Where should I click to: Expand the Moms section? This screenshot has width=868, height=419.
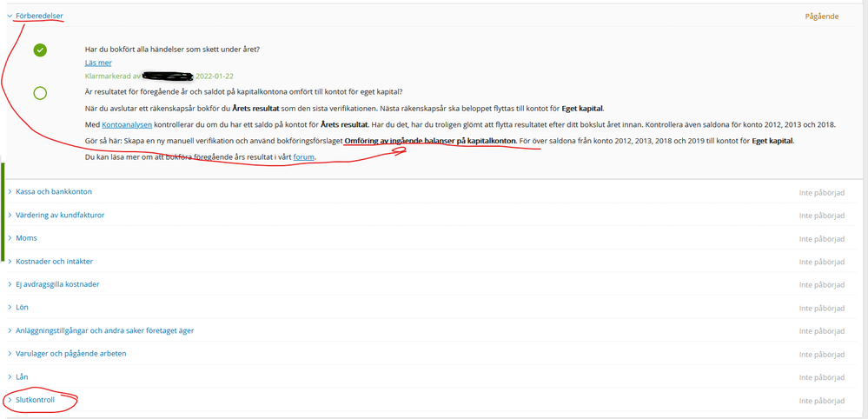(x=26, y=237)
